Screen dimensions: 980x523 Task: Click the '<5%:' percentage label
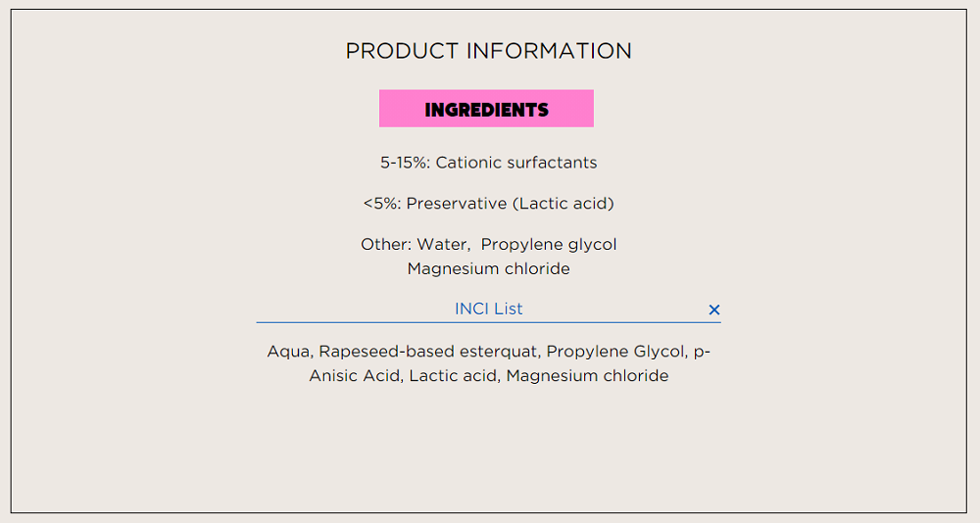tap(382, 204)
